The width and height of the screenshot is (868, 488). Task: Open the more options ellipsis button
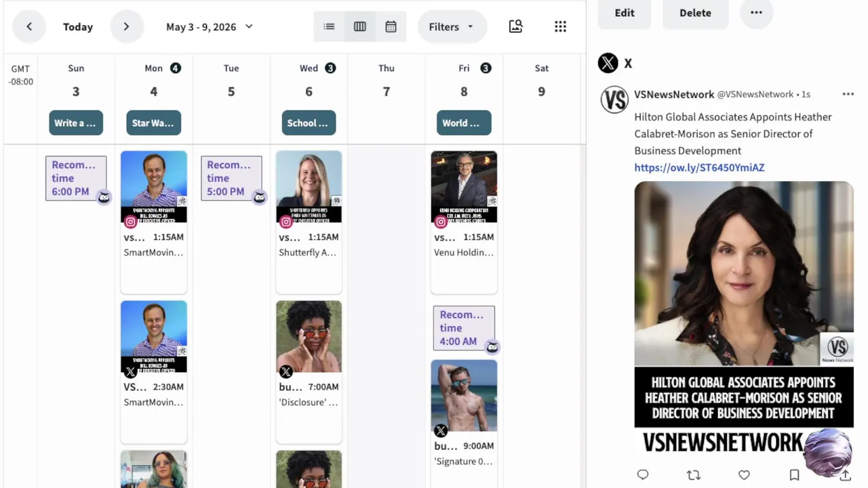coord(756,12)
